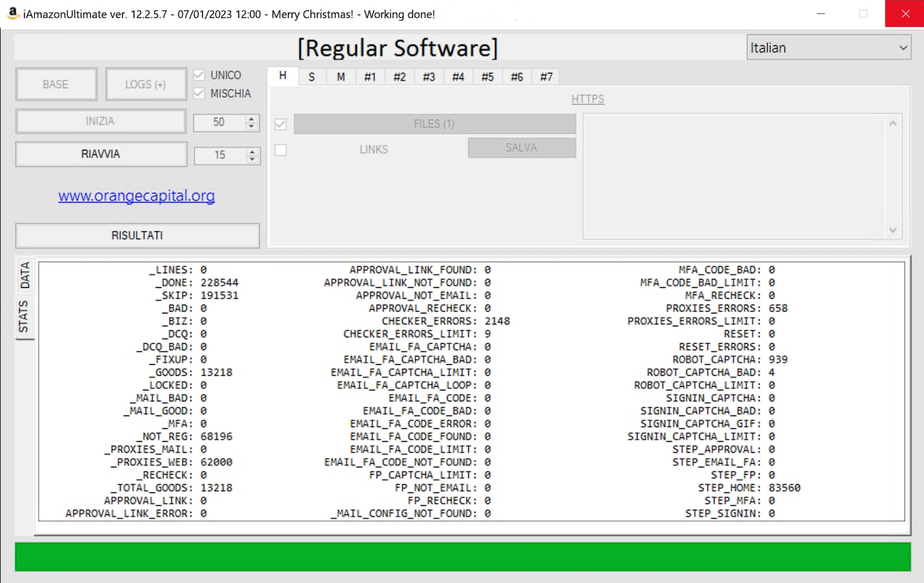This screenshot has height=583, width=924.
Task: Click scrollbar down arrow in text box
Action: (x=893, y=230)
